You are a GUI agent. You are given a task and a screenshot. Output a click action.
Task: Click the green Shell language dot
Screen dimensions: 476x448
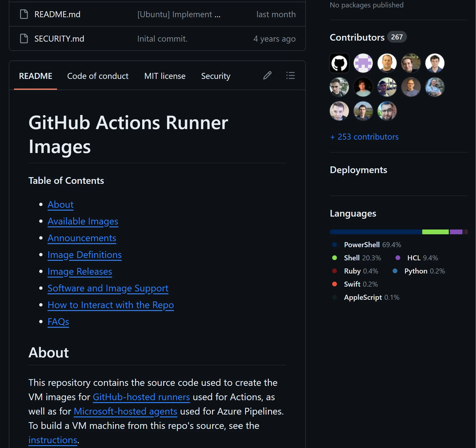tap(335, 258)
